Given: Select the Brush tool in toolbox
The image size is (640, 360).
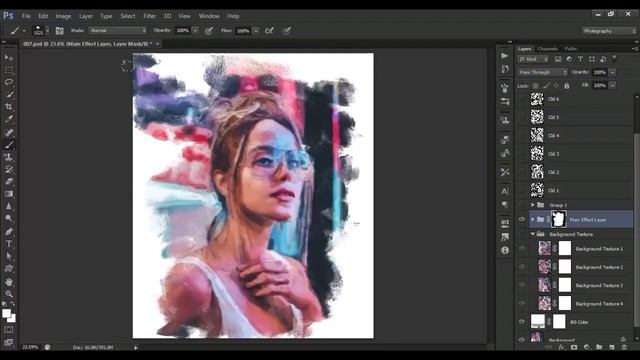Looking at the screenshot, I should click(9, 145).
